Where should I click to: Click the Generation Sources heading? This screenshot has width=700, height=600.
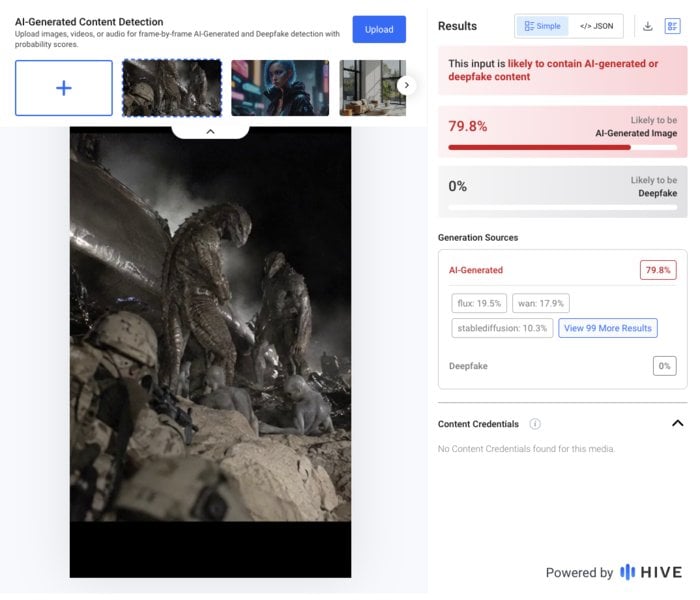478,238
